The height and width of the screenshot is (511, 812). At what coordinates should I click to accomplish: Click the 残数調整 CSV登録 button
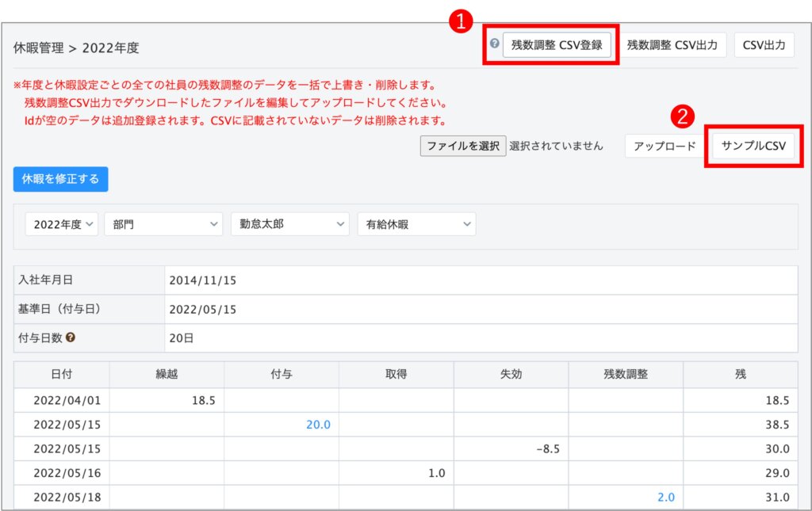click(557, 45)
